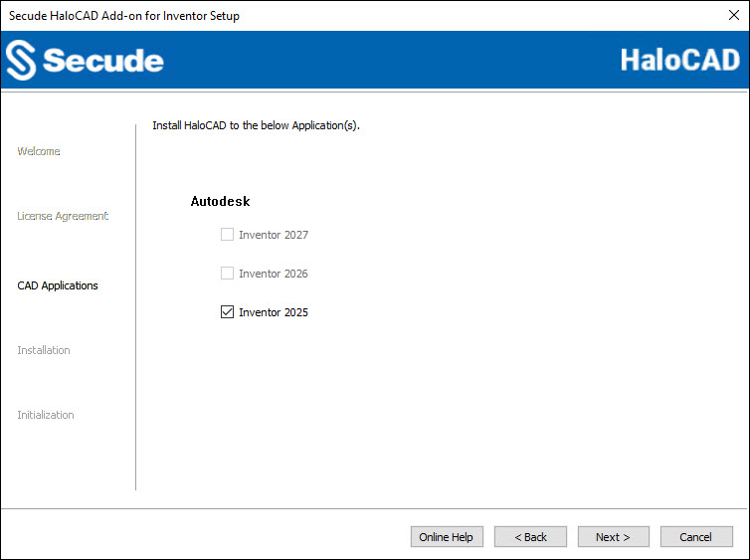Click the Inventor 2025 label

tap(274, 312)
